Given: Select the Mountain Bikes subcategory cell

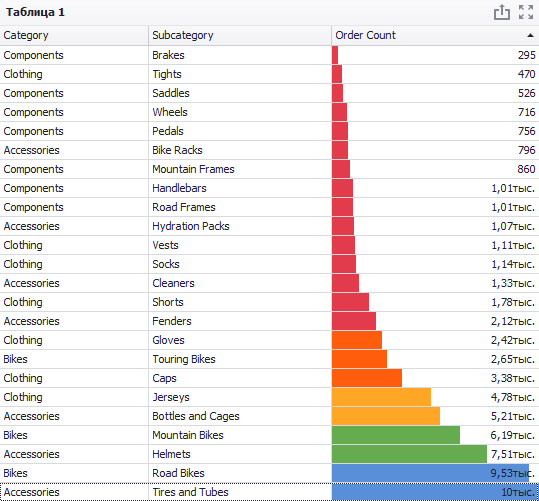Looking at the screenshot, I should (x=240, y=435).
